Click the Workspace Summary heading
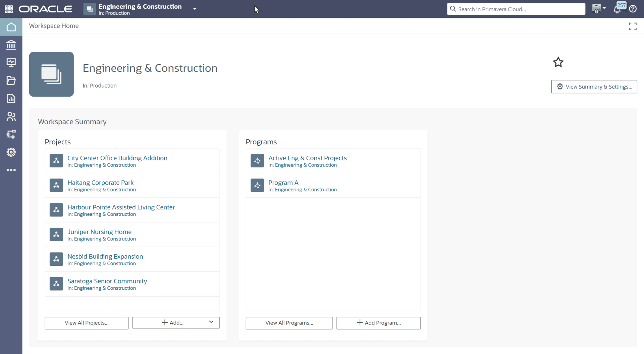Viewport: 644px width, 354px height. (72, 122)
